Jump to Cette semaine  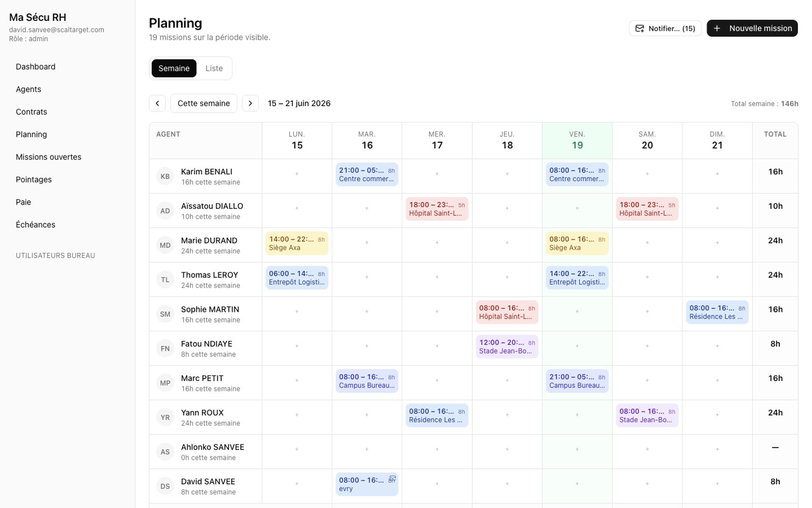click(x=204, y=103)
